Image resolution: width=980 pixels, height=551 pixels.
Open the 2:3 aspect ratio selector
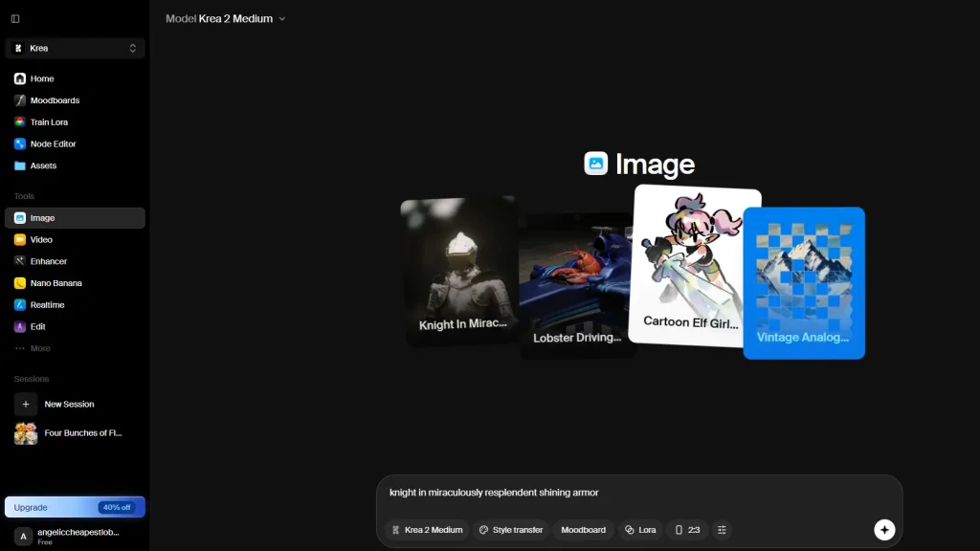(x=687, y=530)
